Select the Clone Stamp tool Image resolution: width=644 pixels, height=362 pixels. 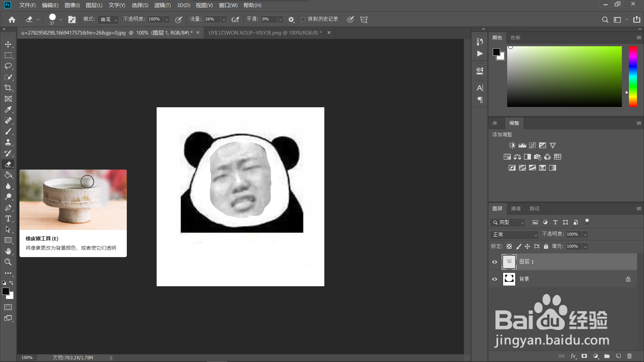8,142
